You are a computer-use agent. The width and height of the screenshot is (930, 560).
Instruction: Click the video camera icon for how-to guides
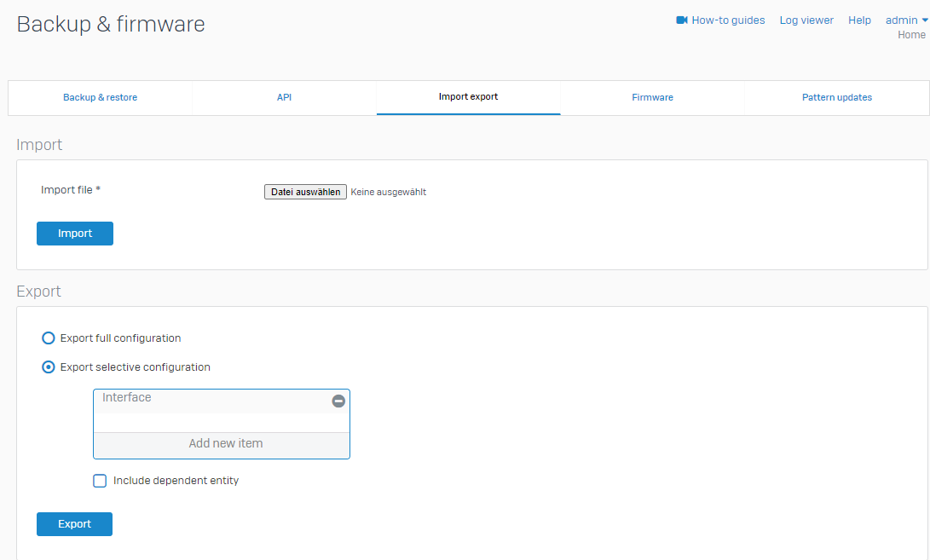click(x=681, y=20)
